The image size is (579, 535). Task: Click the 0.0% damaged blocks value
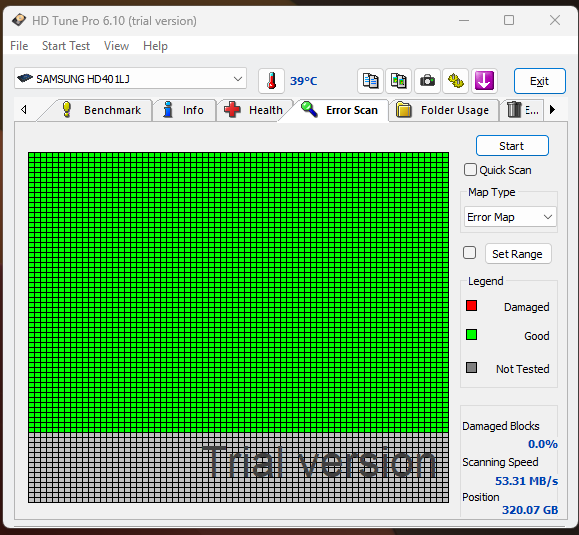[543, 444]
